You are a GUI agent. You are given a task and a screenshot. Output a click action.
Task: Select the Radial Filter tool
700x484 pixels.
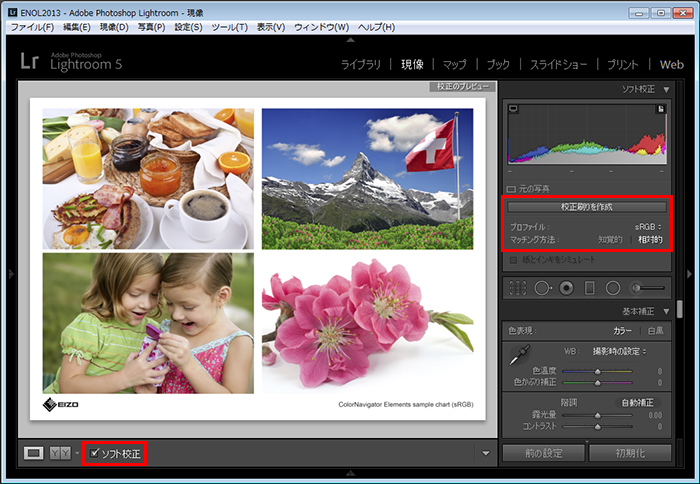click(x=612, y=288)
